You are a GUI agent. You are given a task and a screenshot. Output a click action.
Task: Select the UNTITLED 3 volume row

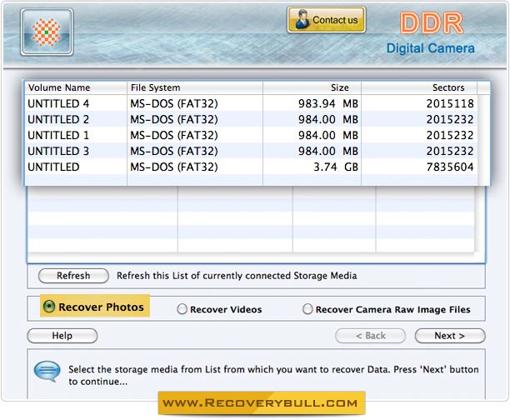[x=252, y=152]
